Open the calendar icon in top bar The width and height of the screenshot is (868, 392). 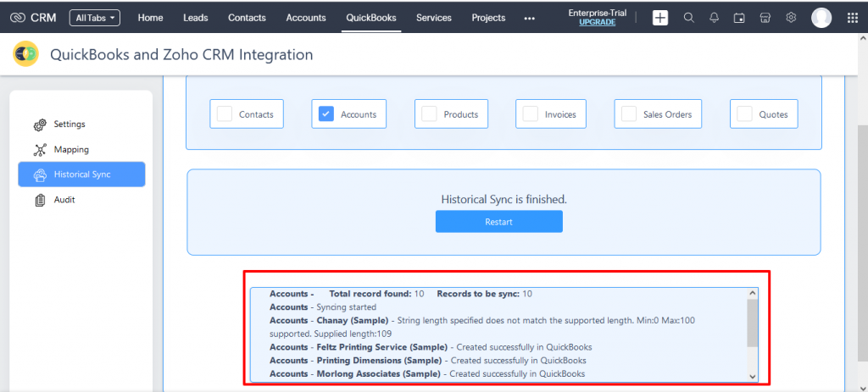tap(739, 18)
